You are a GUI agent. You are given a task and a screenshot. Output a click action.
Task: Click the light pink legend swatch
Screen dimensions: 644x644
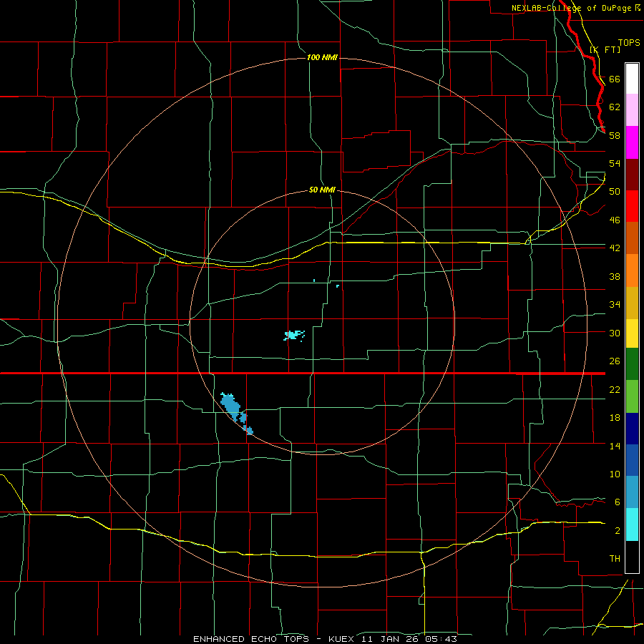pos(632,110)
